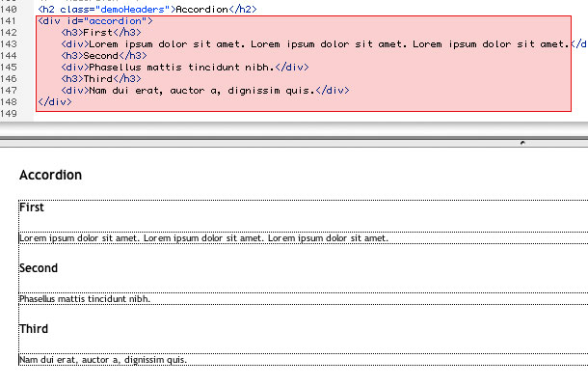
Task: Click the closing div tag on line 148
Action: (55, 101)
